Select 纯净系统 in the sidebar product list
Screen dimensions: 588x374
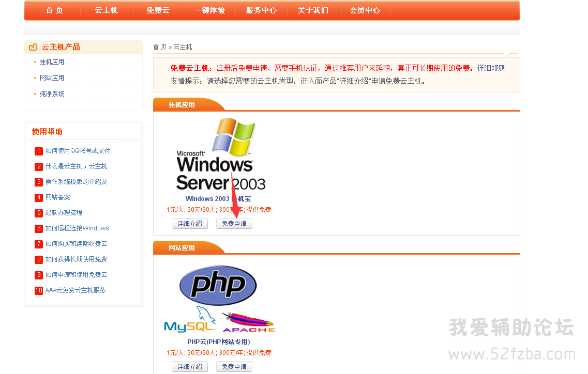[x=52, y=94]
